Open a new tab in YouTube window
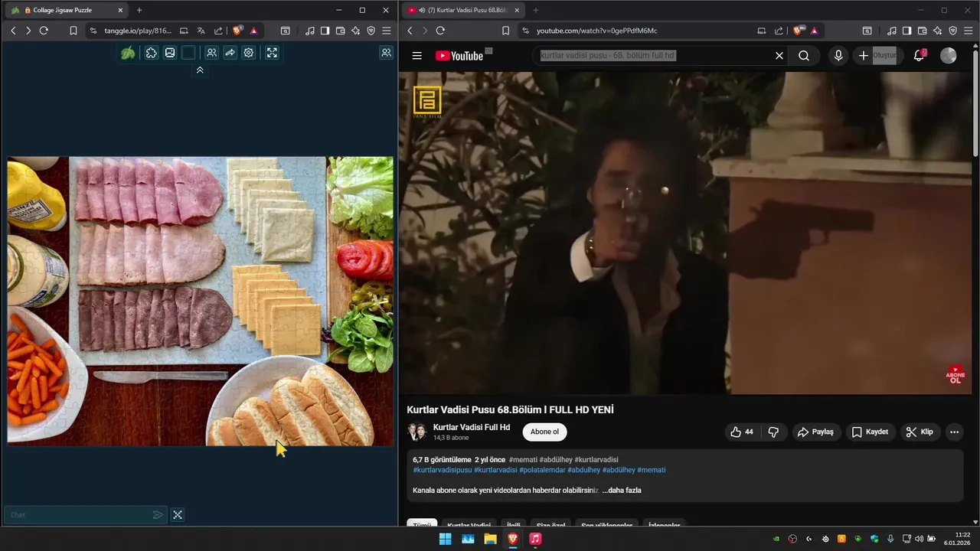 (535, 10)
